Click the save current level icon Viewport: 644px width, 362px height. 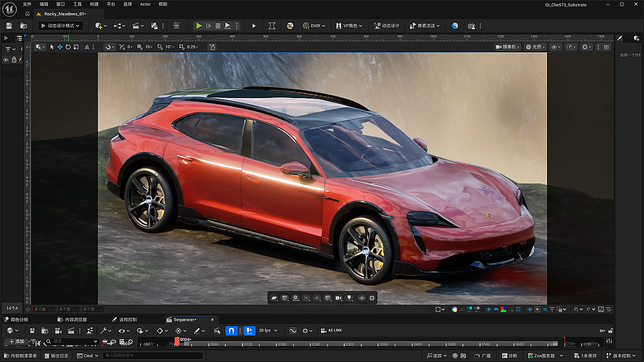point(9,26)
